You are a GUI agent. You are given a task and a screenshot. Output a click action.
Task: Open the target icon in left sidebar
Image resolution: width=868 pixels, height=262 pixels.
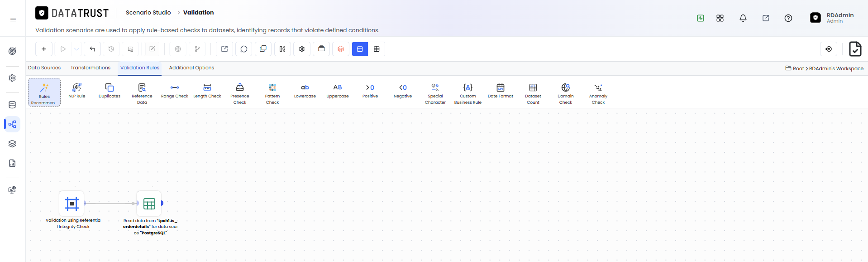pyautogui.click(x=12, y=51)
